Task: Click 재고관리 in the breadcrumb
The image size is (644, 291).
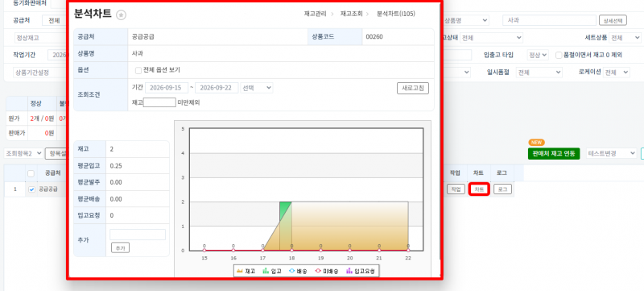Action: (315, 14)
